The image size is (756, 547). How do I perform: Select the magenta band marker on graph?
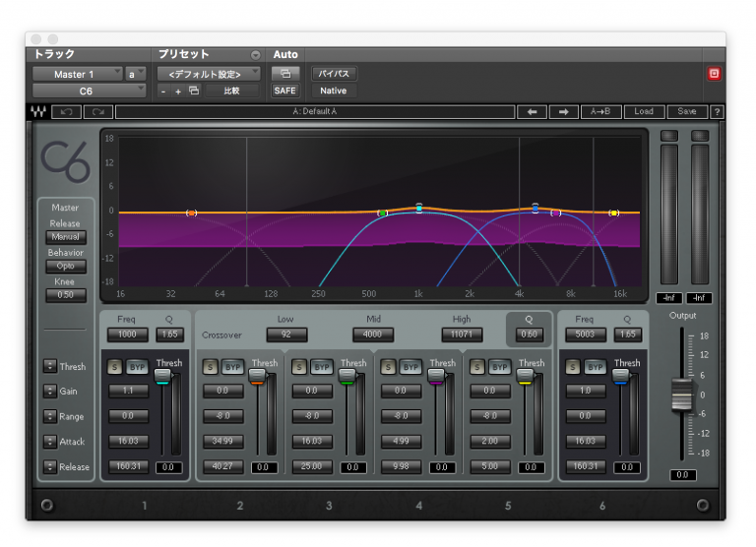coord(556,213)
